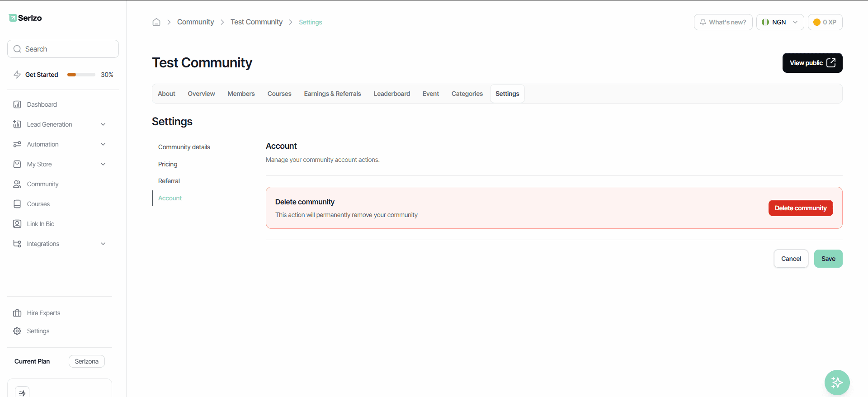
Task: Click the Hire Experts briefcase icon
Action: click(x=17, y=313)
